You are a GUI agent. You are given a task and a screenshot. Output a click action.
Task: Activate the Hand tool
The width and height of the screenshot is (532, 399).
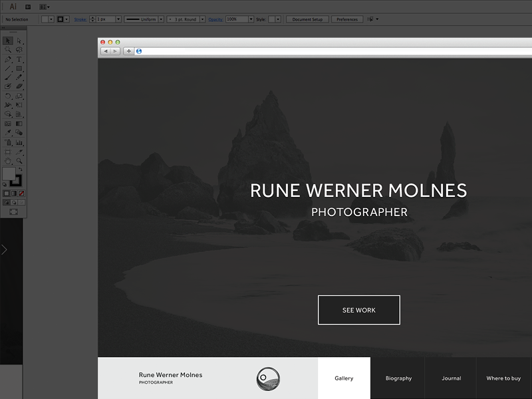click(8, 160)
